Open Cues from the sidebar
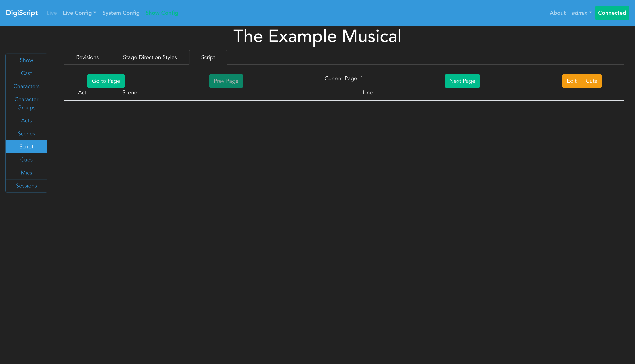 click(x=26, y=159)
